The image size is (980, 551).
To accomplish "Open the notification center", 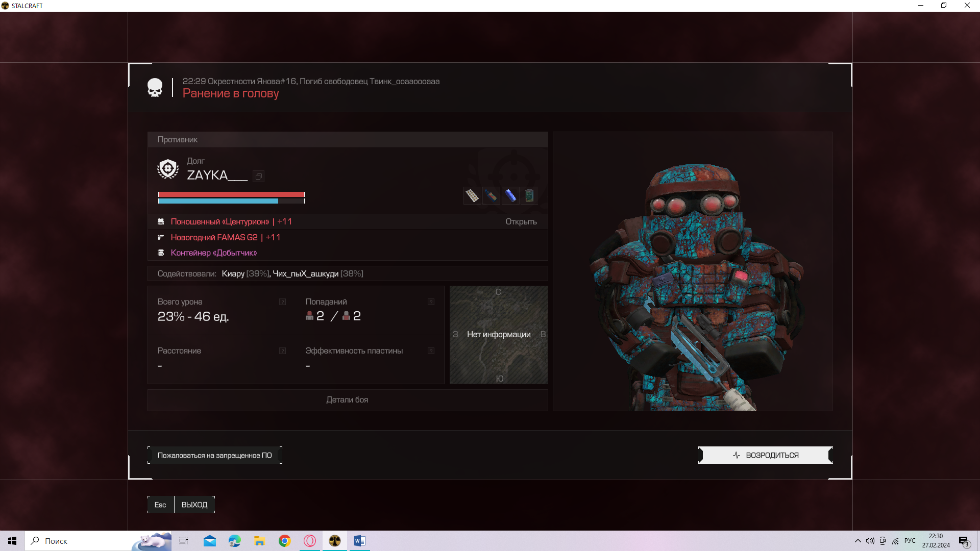I will tap(964, 541).
